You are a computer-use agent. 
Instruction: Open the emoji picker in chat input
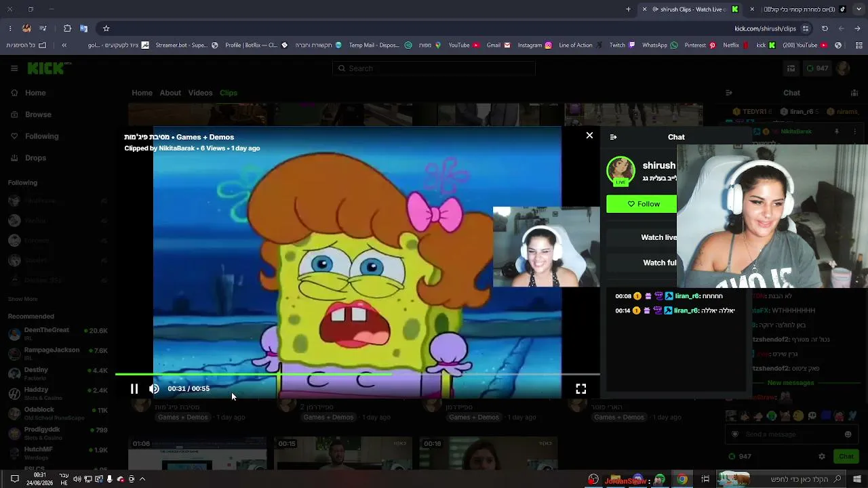click(x=848, y=434)
